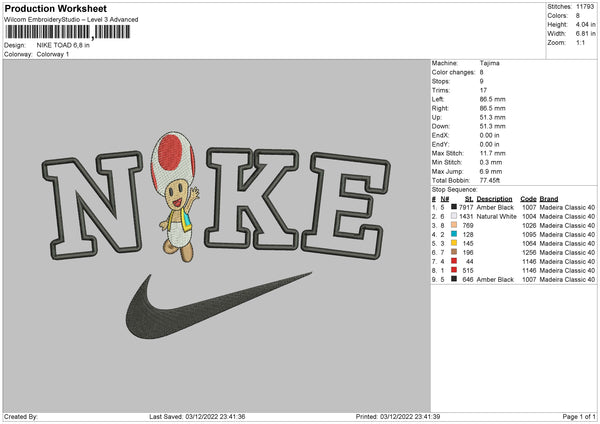600x424 pixels.
Task: Click the Description column header
Action: coord(494,199)
